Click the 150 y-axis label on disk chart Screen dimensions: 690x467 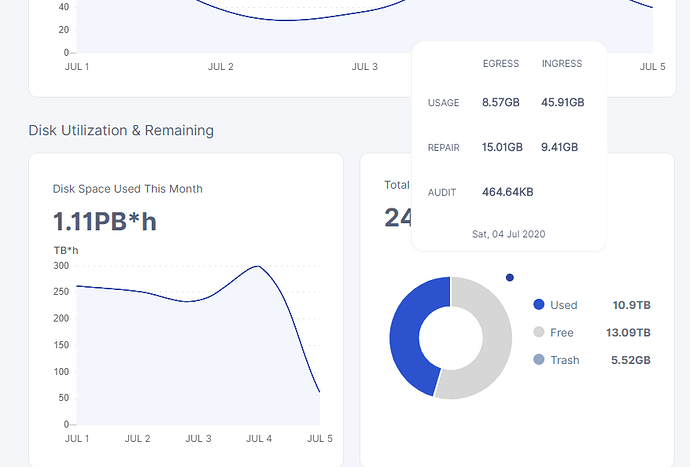tap(61, 345)
